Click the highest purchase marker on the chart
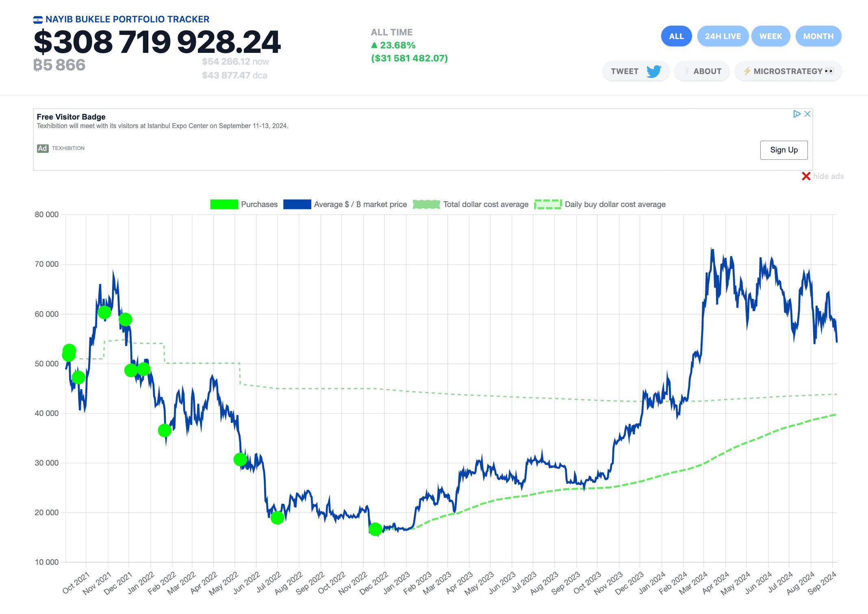This screenshot has width=868, height=614. [104, 312]
